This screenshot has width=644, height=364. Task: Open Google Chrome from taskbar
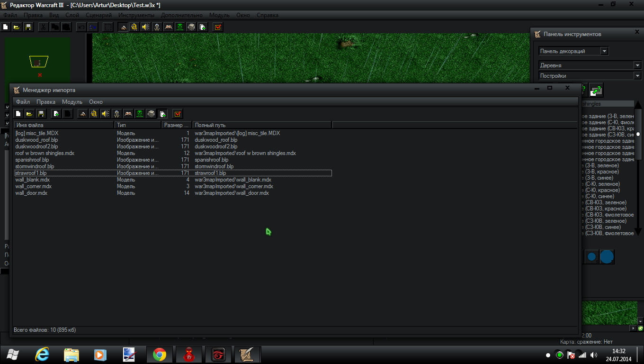pyautogui.click(x=159, y=355)
